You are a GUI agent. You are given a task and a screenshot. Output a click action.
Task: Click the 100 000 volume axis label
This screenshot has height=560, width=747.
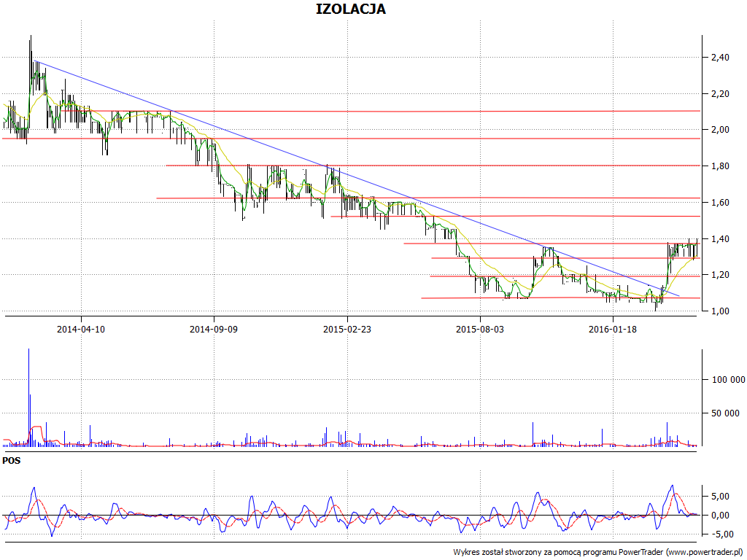click(729, 380)
